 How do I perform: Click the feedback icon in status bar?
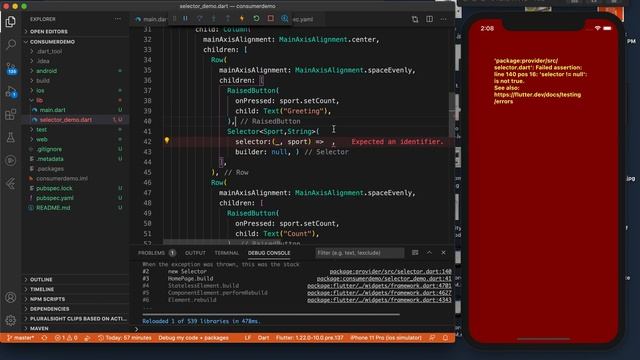click(x=432, y=338)
